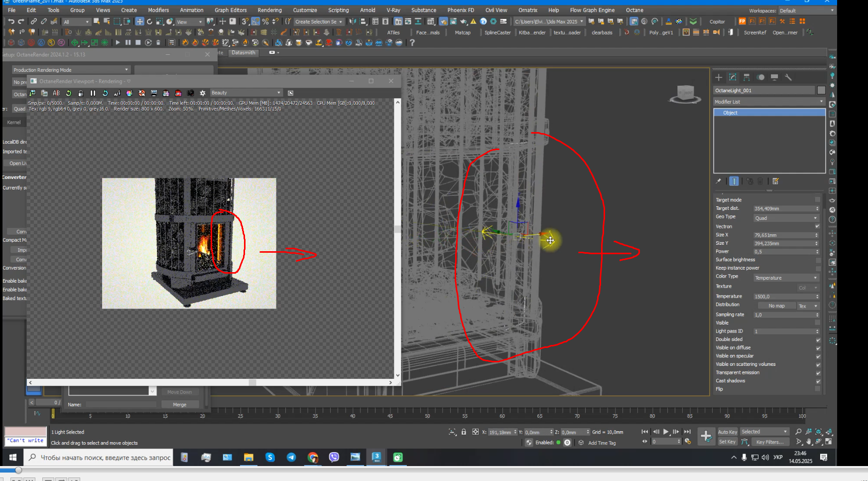Enable the Target mode checkbox
This screenshot has height=481, width=868.
click(818, 200)
